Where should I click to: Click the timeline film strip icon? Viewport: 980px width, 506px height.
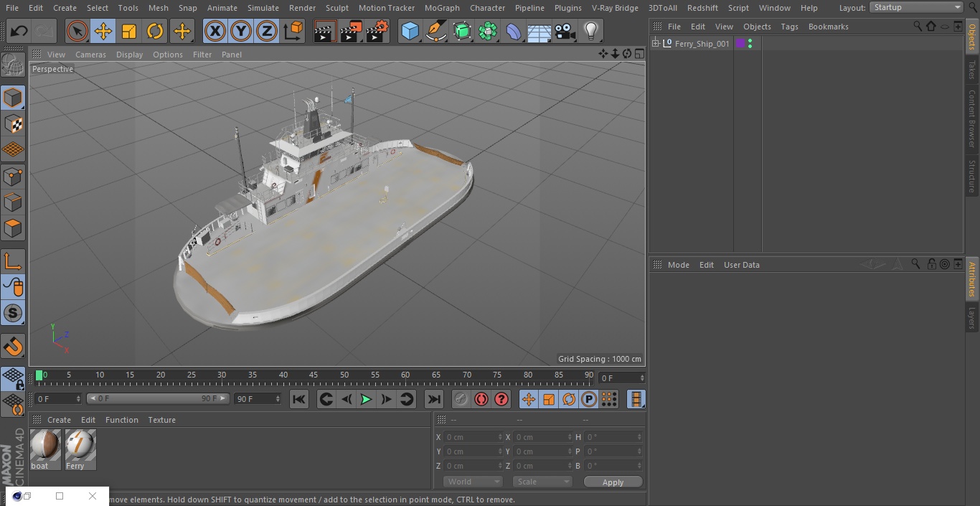(636, 399)
